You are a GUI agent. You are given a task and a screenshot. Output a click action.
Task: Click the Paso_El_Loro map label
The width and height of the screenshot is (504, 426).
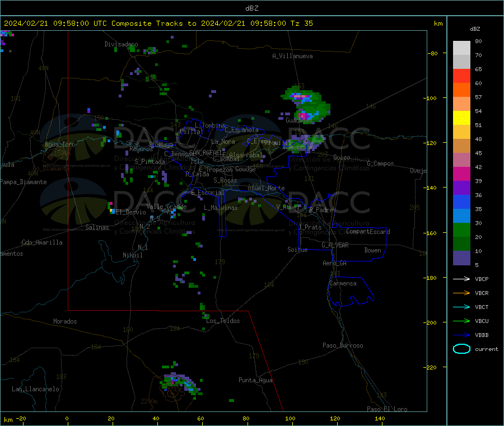[387, 409]
